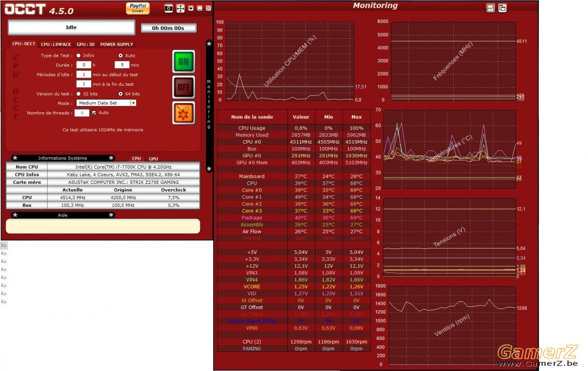Collapse the Informations Système section
This screenshot has width=588, height=371.
111,158
